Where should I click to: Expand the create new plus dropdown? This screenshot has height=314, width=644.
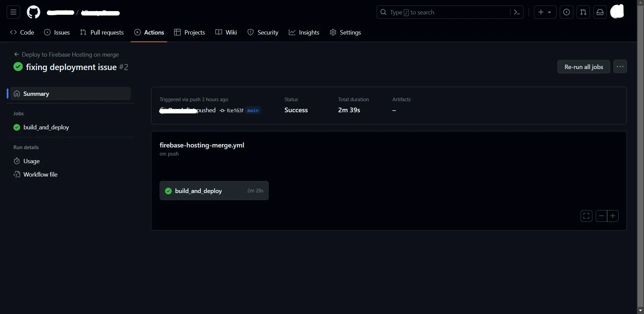click(545, 12)
